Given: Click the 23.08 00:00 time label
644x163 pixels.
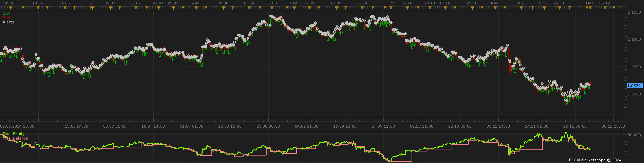Looking at the screenshot, I should pyautogui.click(x=268, y=126).
